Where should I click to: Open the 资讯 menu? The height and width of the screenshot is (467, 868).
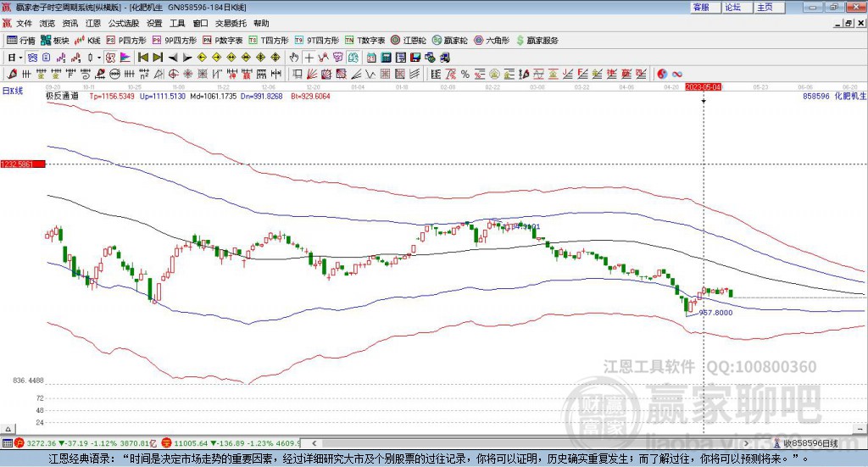[x=70, y=23]
